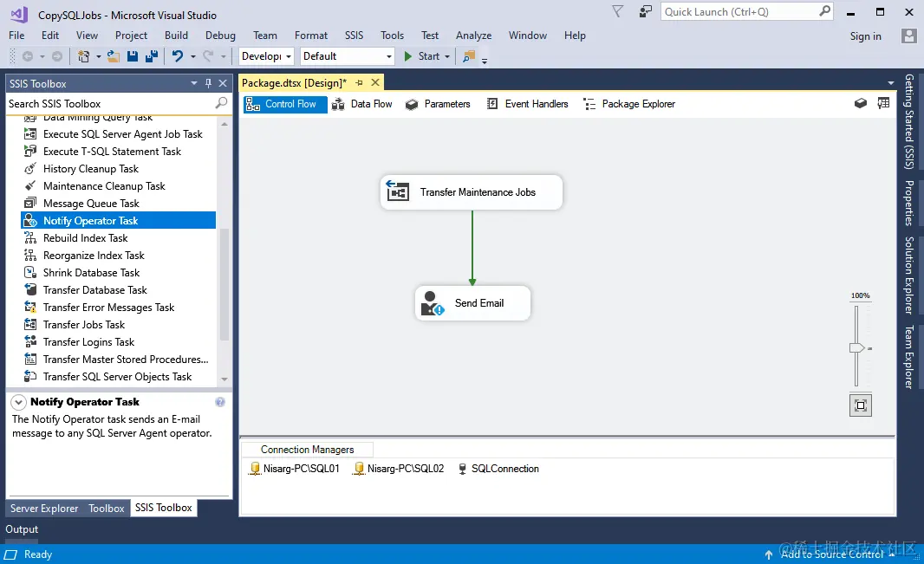924x564 pixels.
Task: Click the feedback icon beside Quick Launch
Action: tap(645, 11)
